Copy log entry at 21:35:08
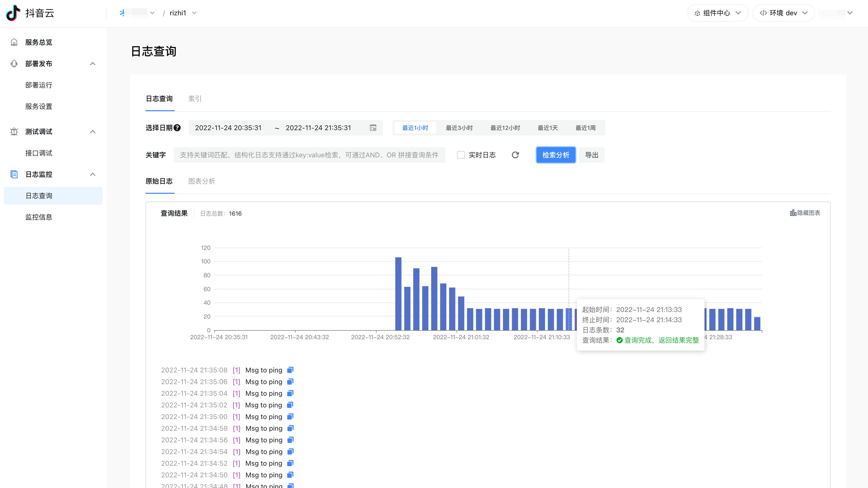The image size is (868, 488). 290,370
